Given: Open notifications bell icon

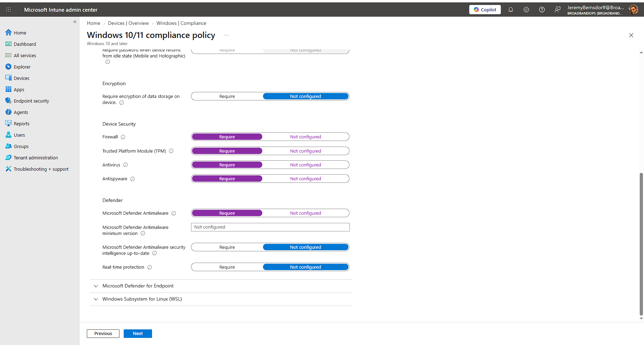Looking at the screenshot, I should pos(511,10).
